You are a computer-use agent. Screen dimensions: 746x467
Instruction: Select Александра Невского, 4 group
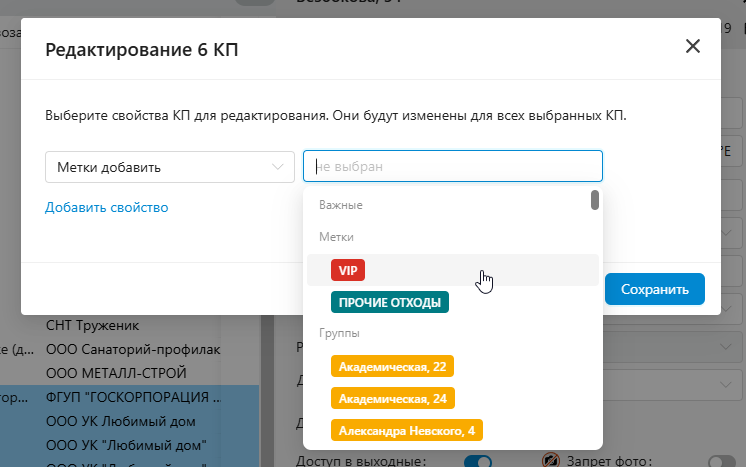(x=406, y=430)
